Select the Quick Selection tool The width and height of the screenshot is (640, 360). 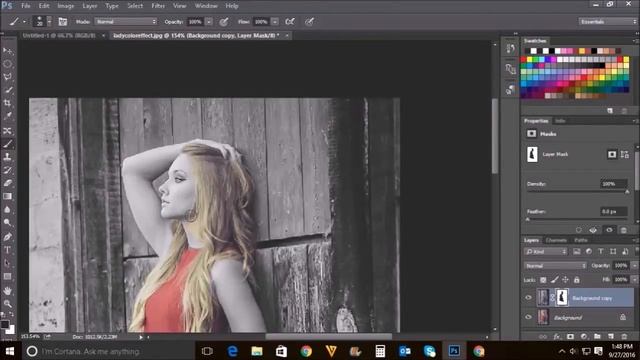pyautogui.click(x=7, y=90)
